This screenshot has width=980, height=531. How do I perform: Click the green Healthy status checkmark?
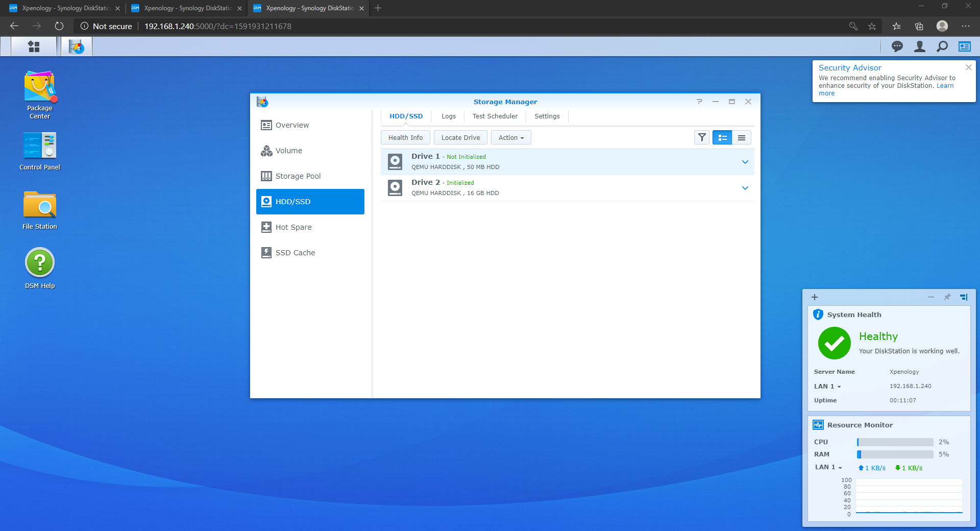coord(834,343)
